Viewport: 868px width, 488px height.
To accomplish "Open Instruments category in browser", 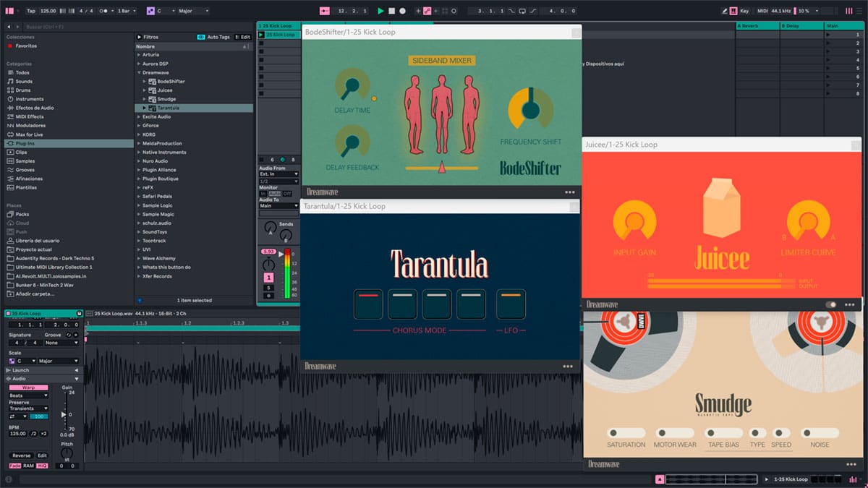I will coord(29,99).
